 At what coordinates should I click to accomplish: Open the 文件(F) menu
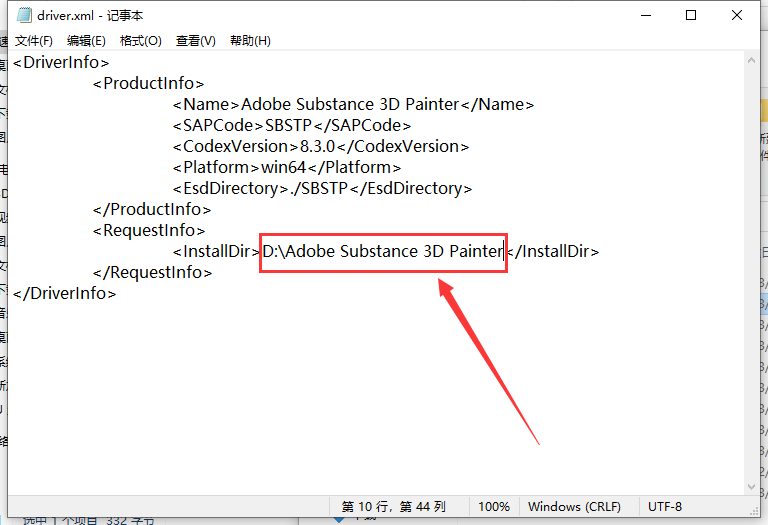pyautogui.click(x=34, y=41)
